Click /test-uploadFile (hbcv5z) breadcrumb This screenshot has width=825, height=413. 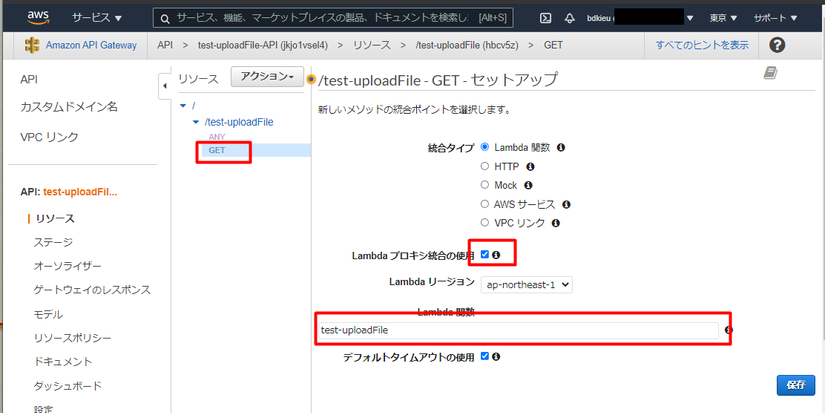pos(467,45)
